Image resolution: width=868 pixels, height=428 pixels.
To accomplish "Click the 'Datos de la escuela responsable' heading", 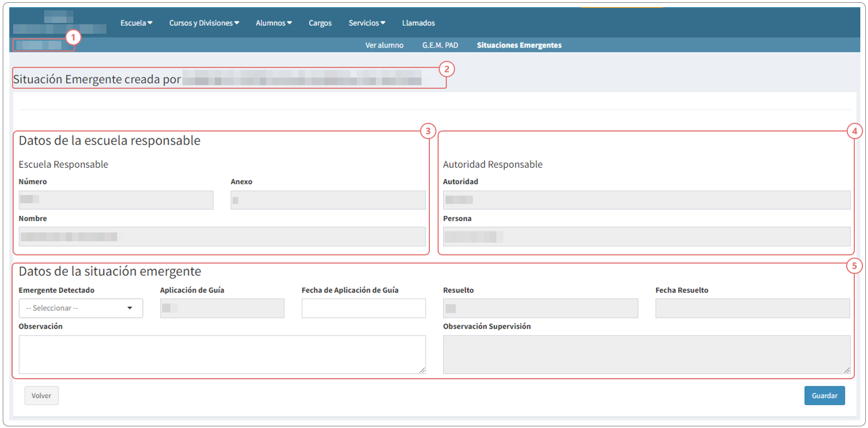I will tap(110, 141).
